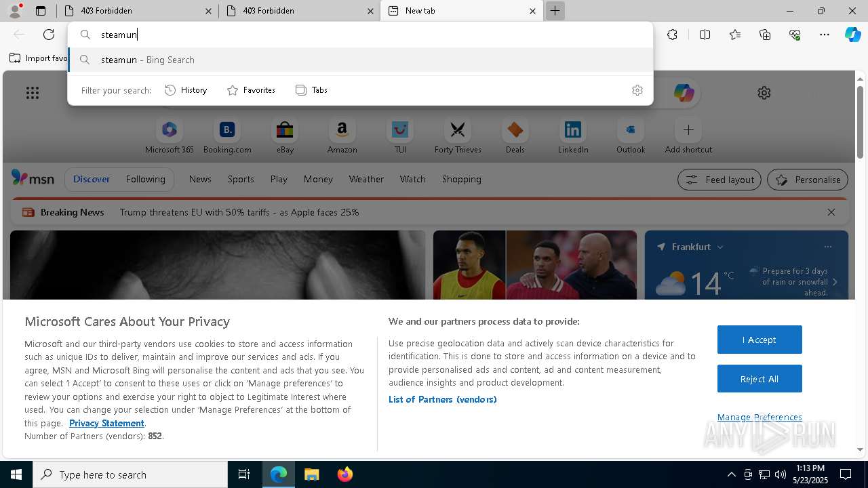
Task: Open the Split screen icon
Action: tap(705, 35)
